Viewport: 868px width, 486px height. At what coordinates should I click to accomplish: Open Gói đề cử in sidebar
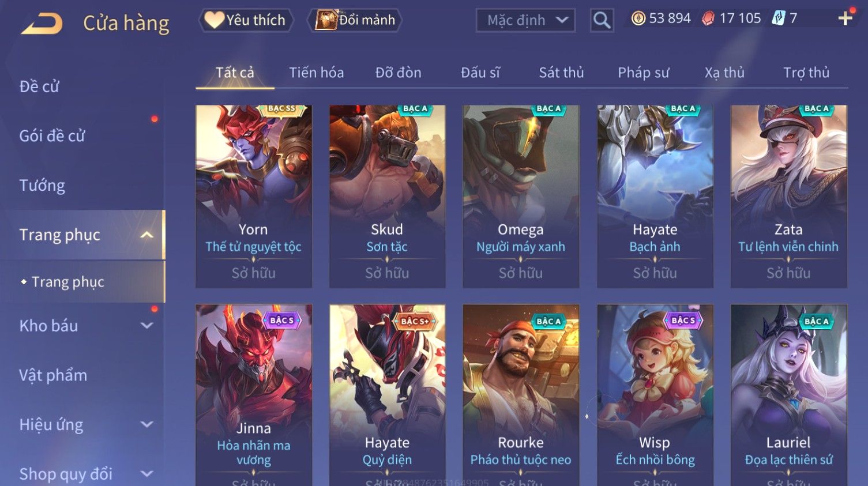click(x=52, y=136)
